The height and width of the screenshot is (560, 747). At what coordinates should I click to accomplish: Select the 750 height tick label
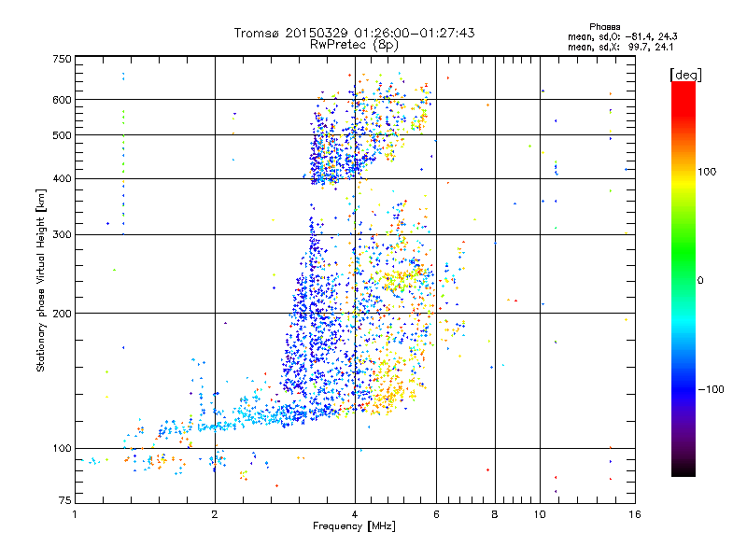[x=62, y=59]
